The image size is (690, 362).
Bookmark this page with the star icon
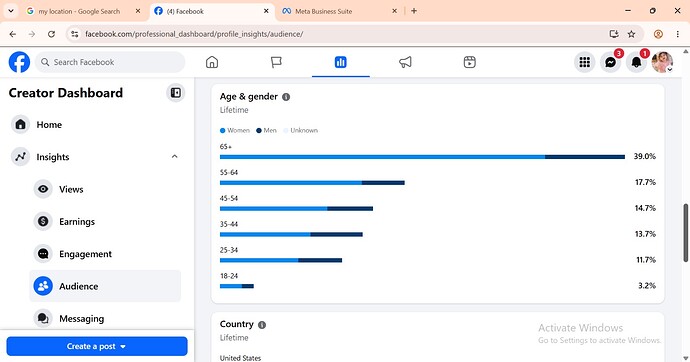coord(631,34)
